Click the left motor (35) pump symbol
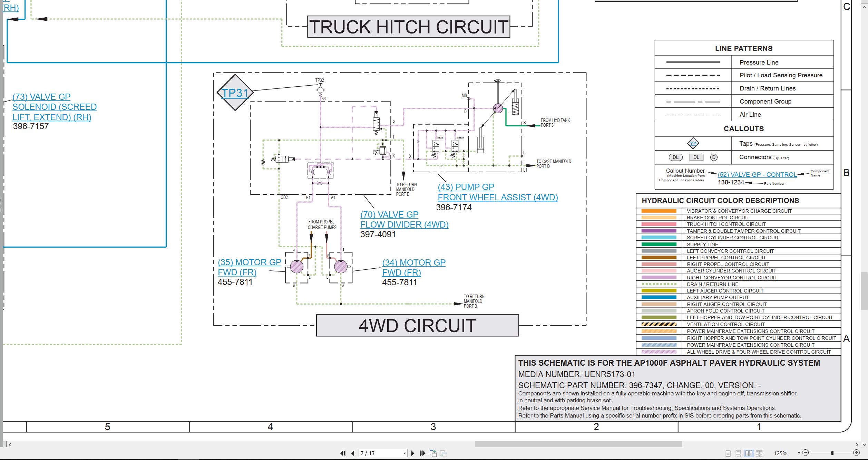The image size is (868, 460). click(296, 267)
